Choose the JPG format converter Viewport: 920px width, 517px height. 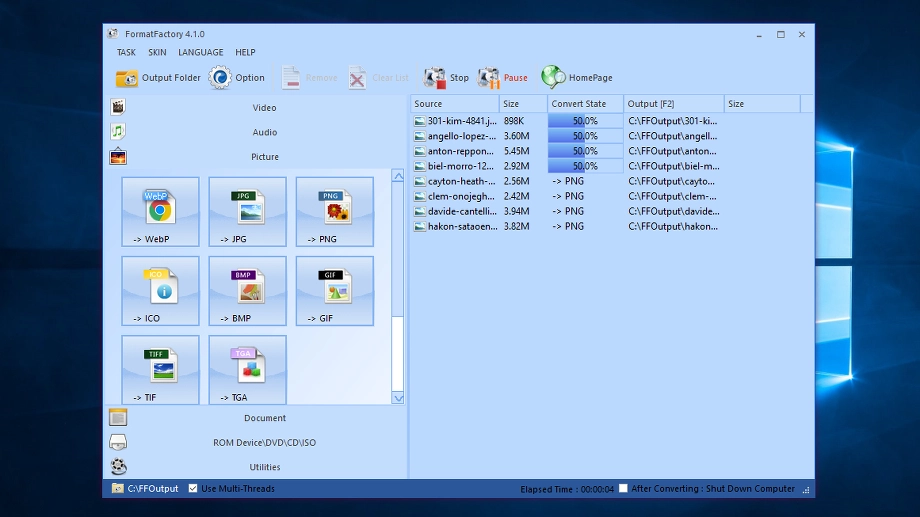(247, 211)
